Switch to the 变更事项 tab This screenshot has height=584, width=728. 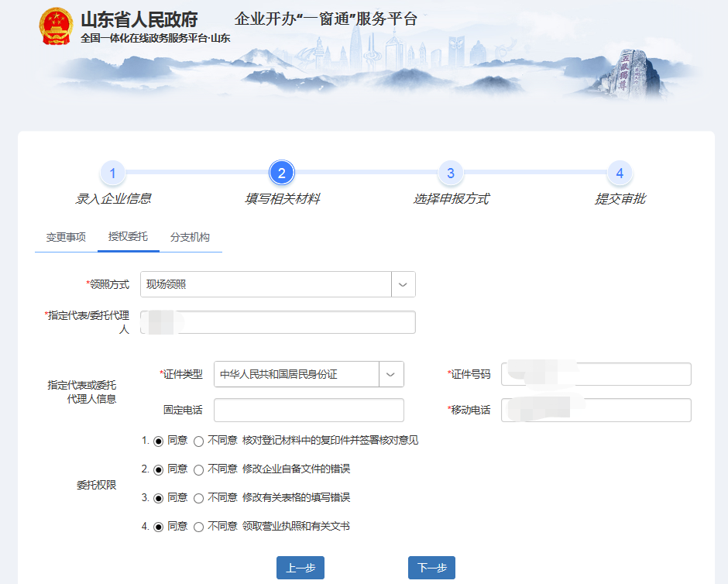click(x=66, y=237)
